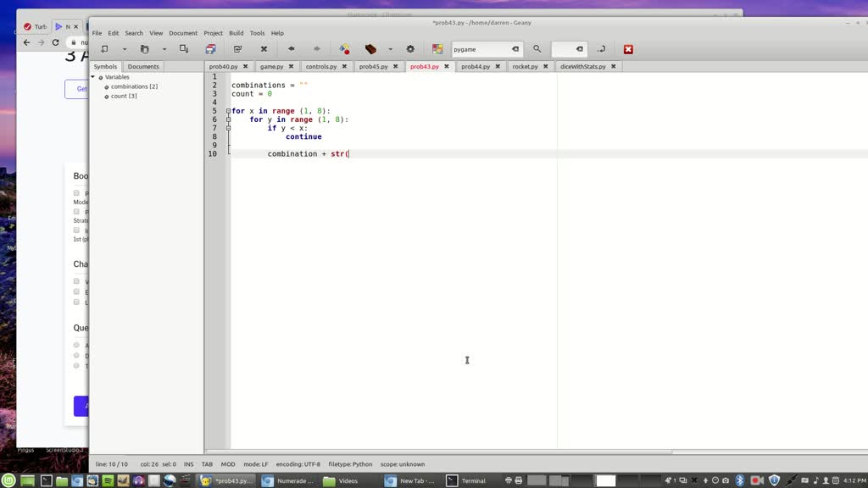Viewport: 868px width, 488px height.
Task: Click the magnifier search icon in the toolbar
Action: pos(535,48)
